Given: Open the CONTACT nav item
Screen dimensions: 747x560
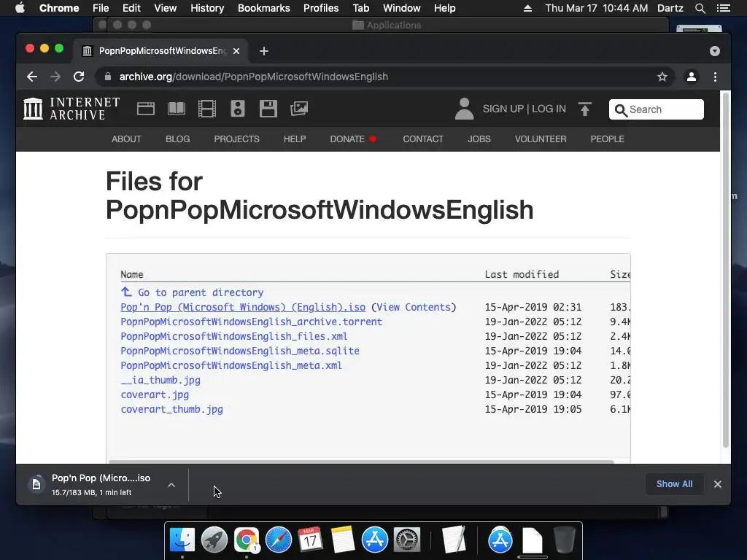Looking at the screenshot, I should [423, 139].
